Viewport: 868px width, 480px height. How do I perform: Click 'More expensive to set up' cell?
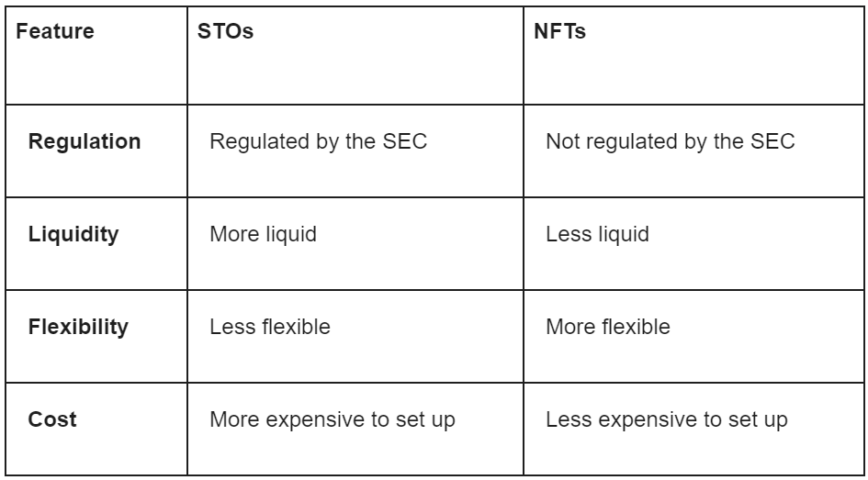(355, 429)
